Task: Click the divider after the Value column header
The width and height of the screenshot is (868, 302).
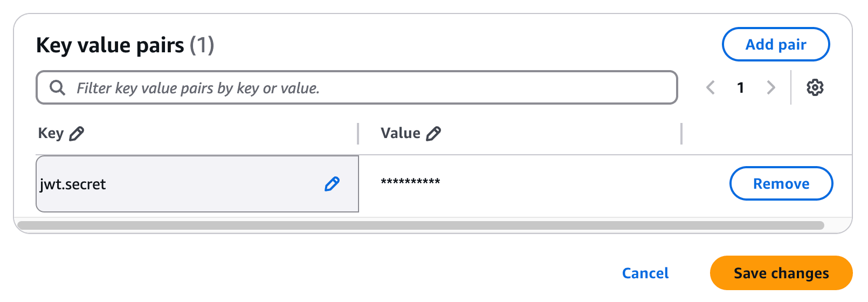Action: pos(681,133)
